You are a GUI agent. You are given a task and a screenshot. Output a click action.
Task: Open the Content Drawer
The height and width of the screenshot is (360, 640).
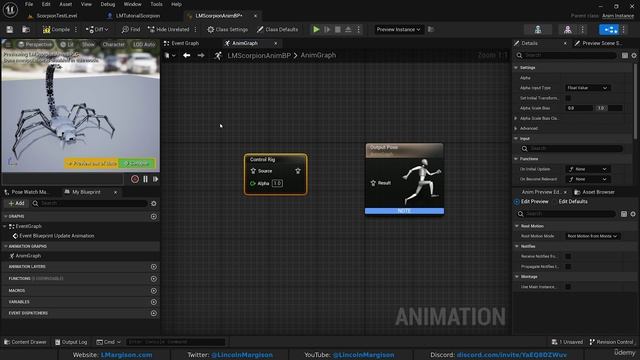[x=25, y=342]
